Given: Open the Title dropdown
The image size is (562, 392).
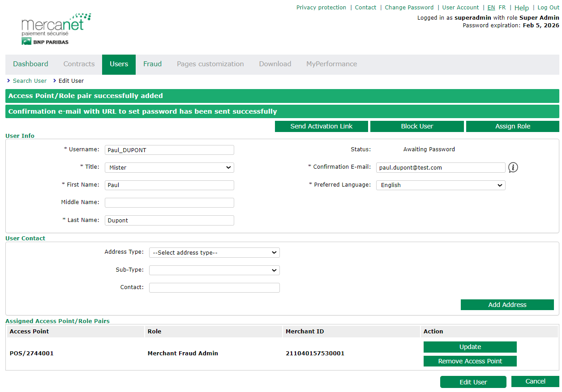Looking at the screenshot, I should [169, 167].
